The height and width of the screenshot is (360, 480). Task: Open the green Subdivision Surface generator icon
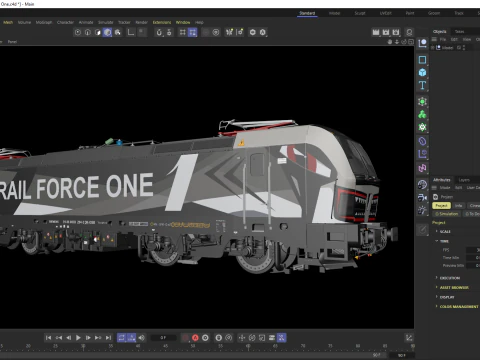(x=422, y=102)
